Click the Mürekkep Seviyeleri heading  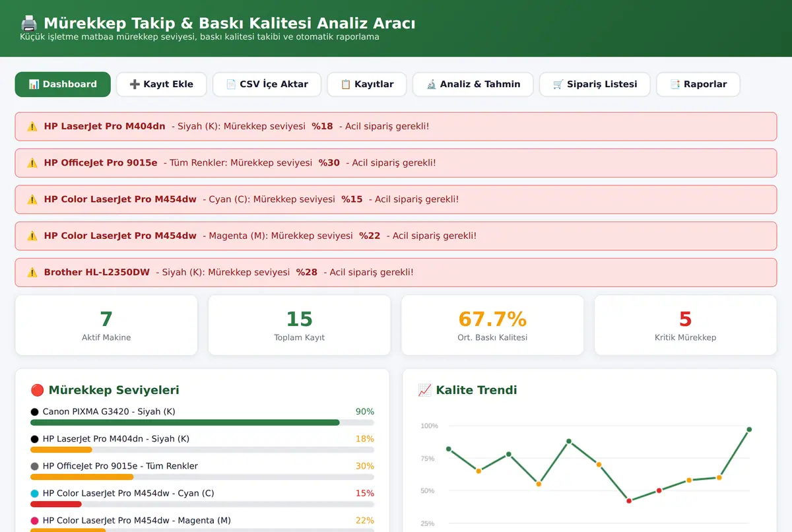(x=114, y=390)
